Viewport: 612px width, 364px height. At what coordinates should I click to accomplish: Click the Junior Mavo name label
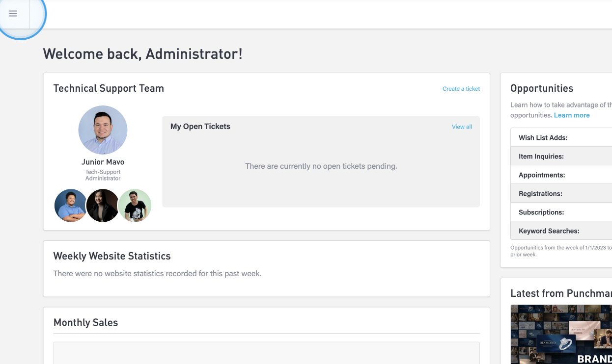103,162
